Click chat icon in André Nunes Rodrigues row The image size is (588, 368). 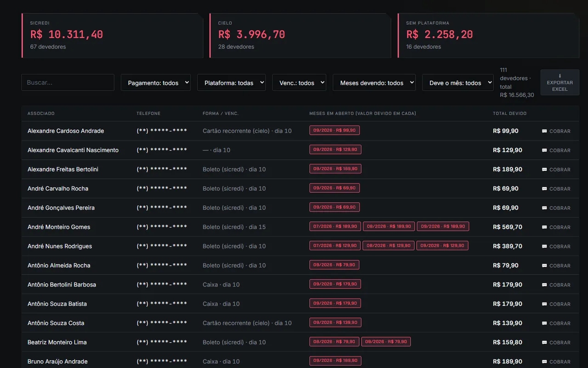click(x=544, y=247)
